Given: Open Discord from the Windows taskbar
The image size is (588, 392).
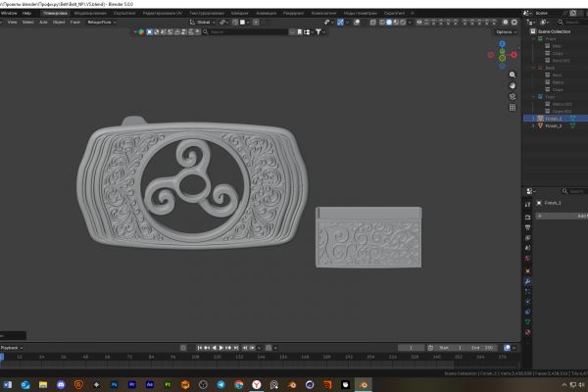Looking at the screenshot, I should click(61, 384).
